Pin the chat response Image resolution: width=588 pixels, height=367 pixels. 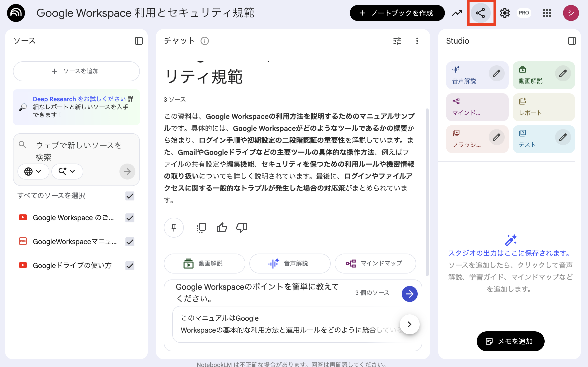point(174,227)
